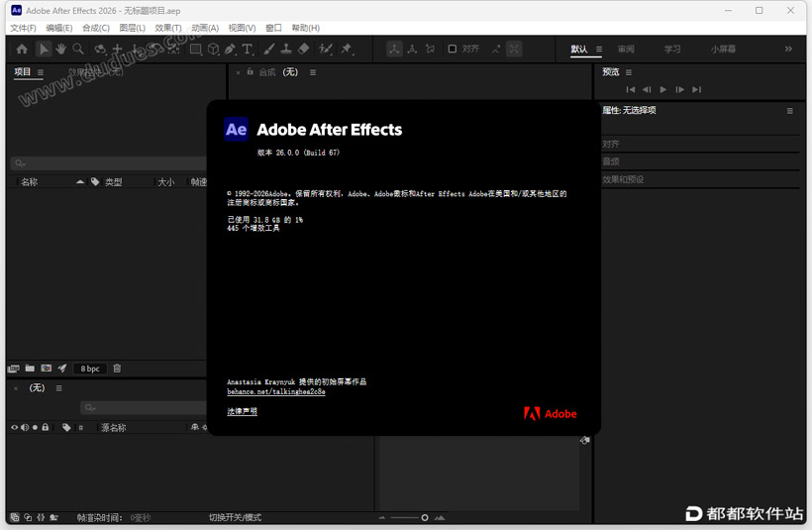Select the 3D cube tool

[213, 50]
